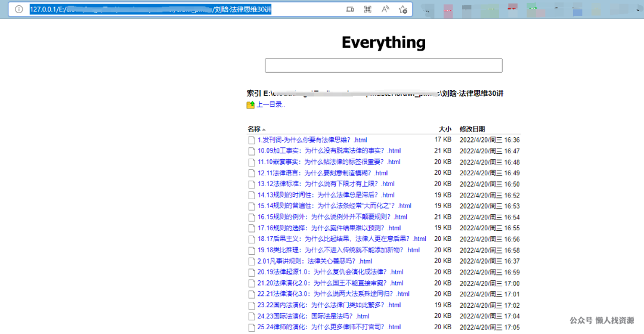
Task: Click file icon for 1.发刊词 row
Action: (252, 140)
